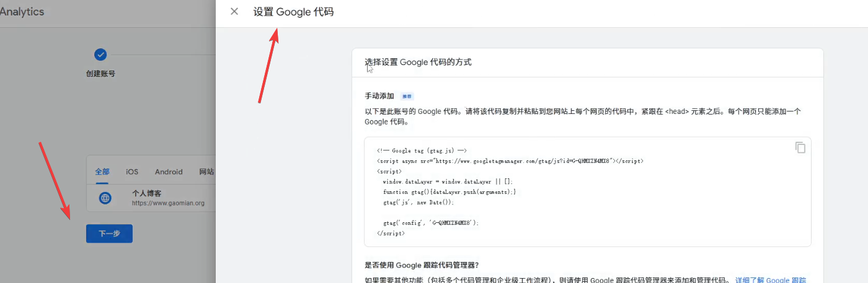Viewport: 868px width, 283px height.
Task: Select the 全部 tab
Action: (x=102, y=172)
